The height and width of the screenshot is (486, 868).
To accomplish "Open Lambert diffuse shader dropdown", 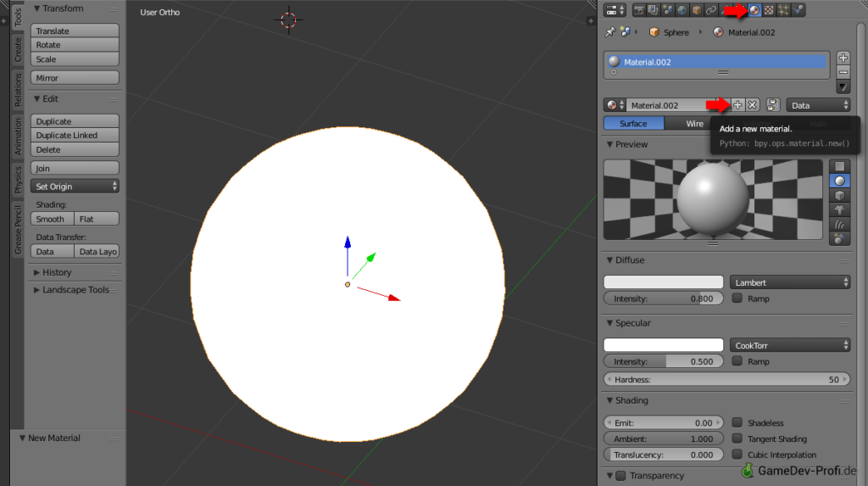I will click(x=790, y=282).
